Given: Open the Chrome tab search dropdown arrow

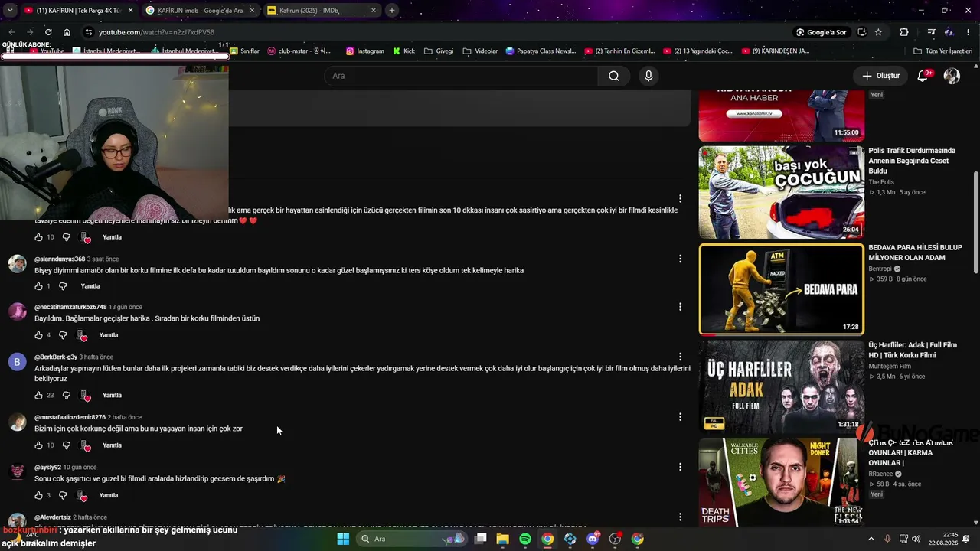Looking at the screenshot, I should tap(9, 10).
